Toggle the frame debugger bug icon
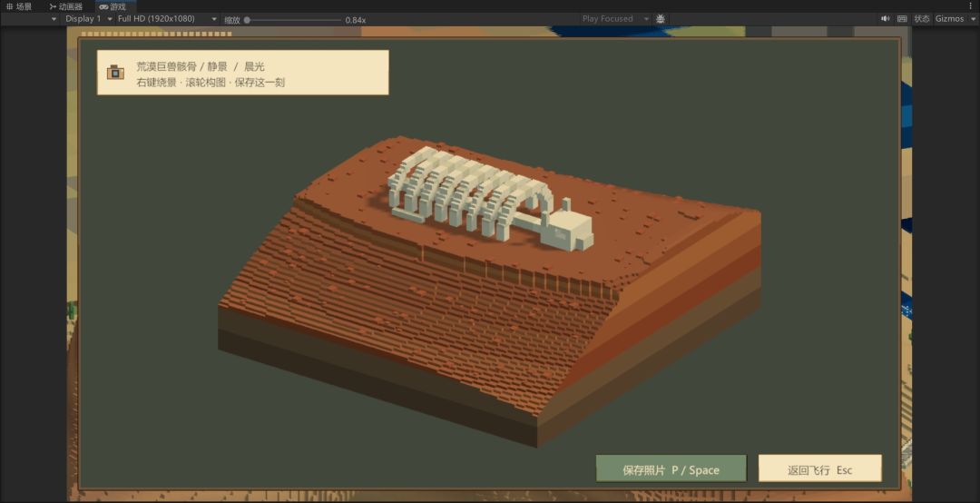Screen dimensions: 980x503 tap(661, 19)
